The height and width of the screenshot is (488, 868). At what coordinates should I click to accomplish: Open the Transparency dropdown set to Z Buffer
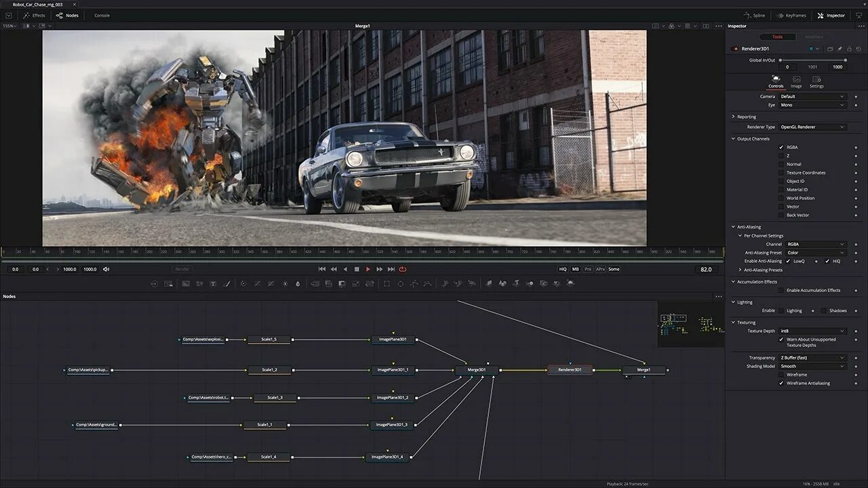[812, 358]
